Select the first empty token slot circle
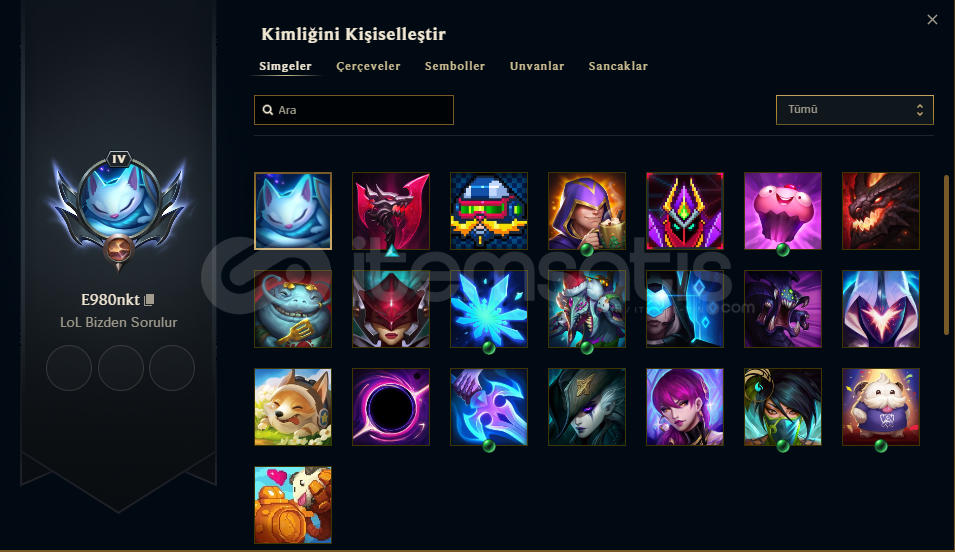 69,368
